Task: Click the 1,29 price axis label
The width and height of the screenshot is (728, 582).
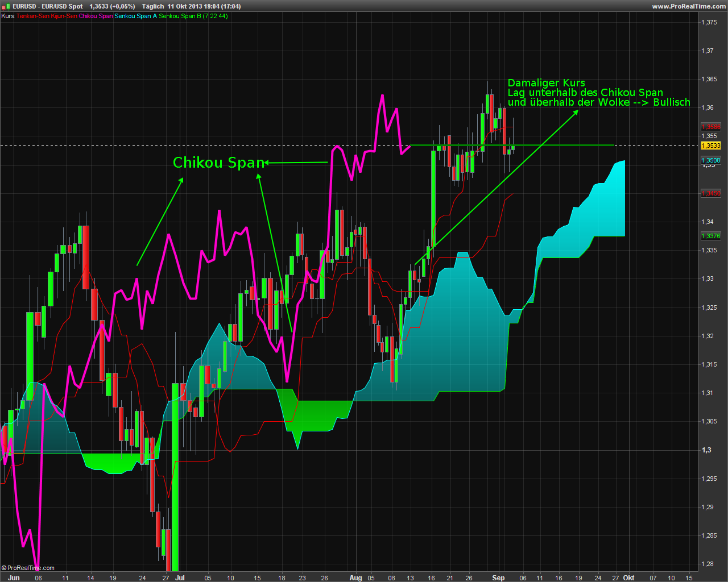Action: 708,507
